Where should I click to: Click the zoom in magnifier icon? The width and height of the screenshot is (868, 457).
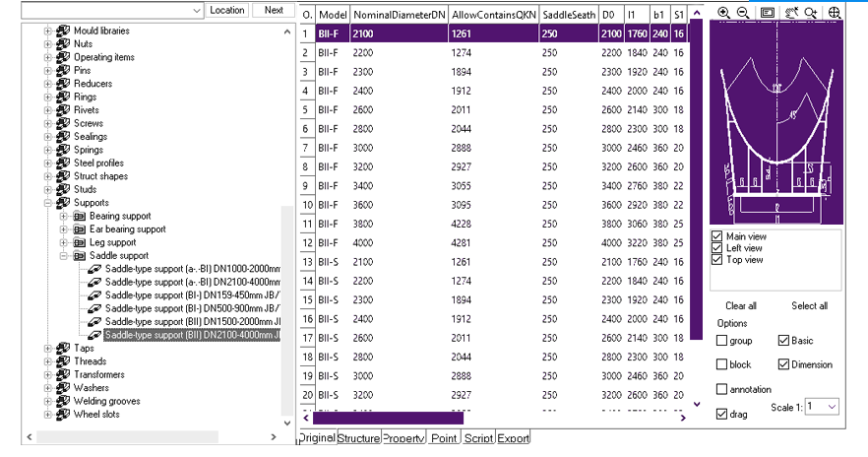click(723, 13)
